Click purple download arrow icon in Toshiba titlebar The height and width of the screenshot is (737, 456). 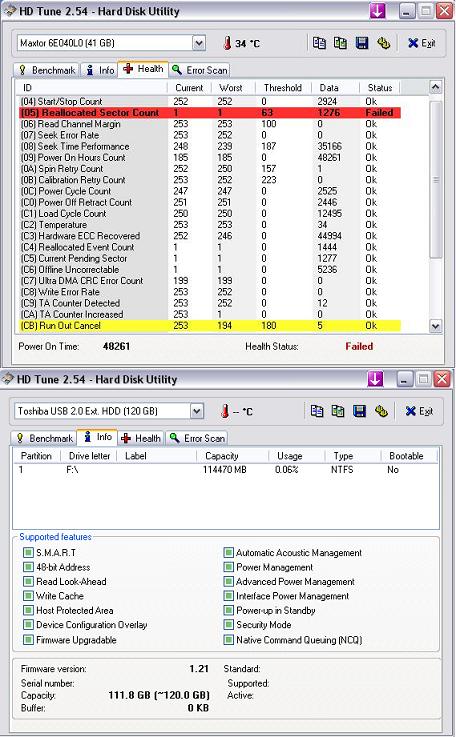(375, 379)
